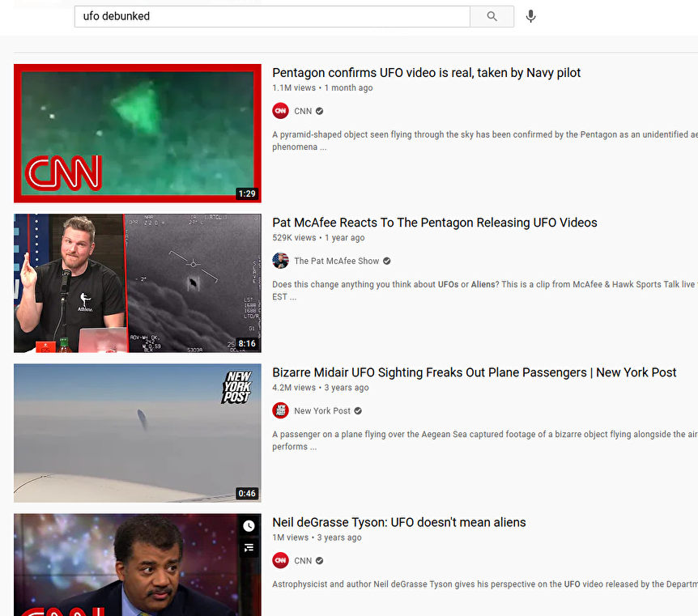The image size is (698, 616).
Task: Click the CNN avatar under the Pentagon confirms video
Action: (x=280, y=111)
